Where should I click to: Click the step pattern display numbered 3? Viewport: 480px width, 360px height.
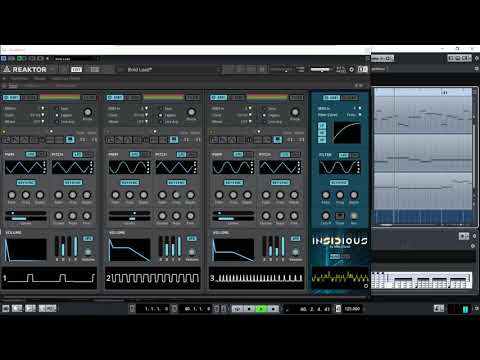(x=256, y=278)
